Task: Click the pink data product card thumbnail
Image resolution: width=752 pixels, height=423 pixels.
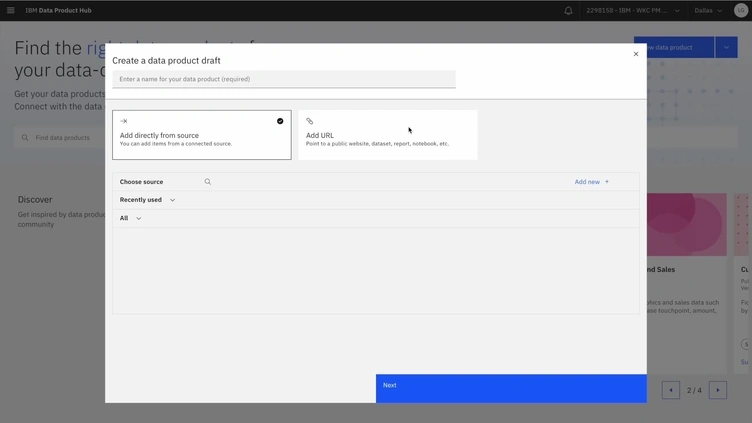Action: 686,224
